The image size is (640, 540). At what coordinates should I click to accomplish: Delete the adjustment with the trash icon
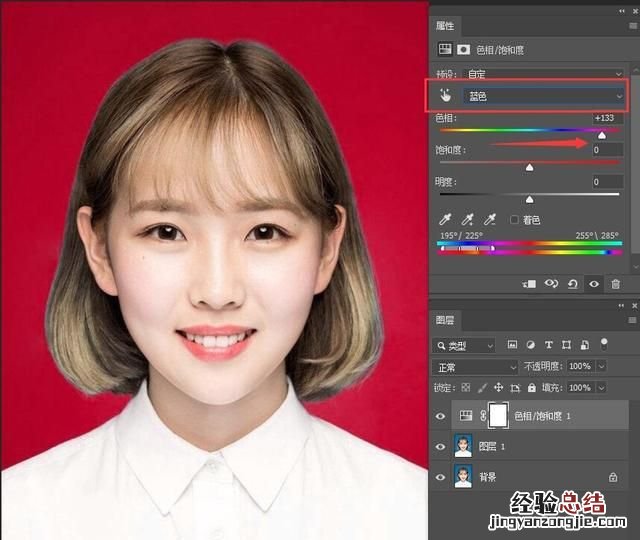616,284
